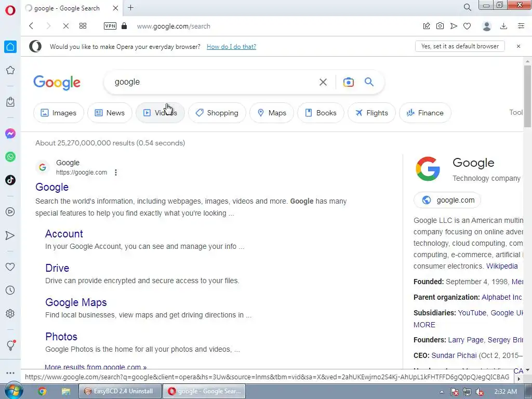Switch to the Images filter

59,113
